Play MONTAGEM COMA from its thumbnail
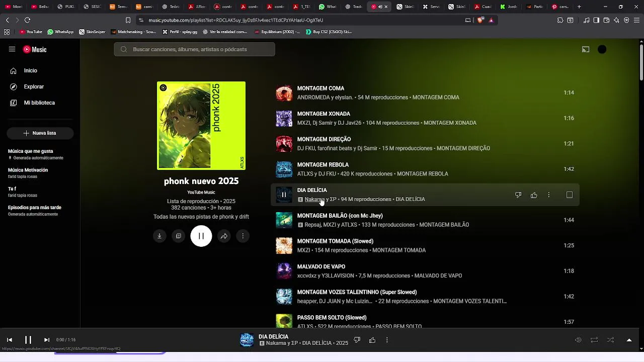The width and height of the screenshot is (644, 362). [x=284, y=93]
